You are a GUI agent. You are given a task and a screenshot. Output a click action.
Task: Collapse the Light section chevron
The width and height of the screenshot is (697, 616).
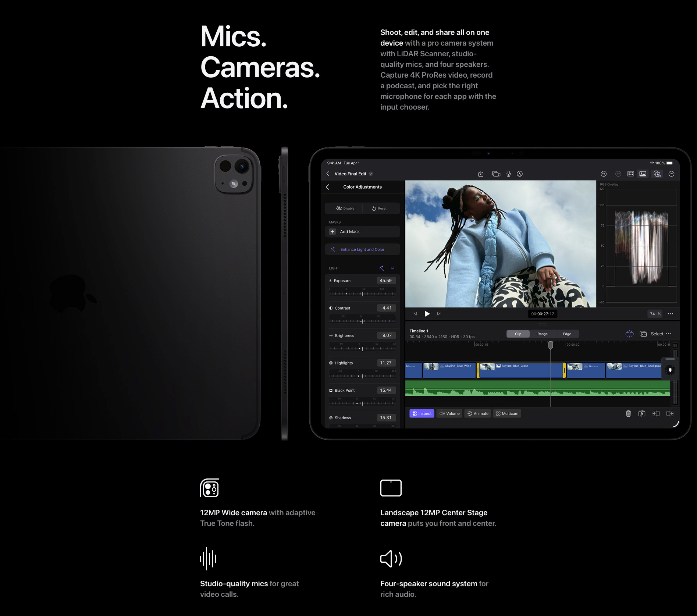coord(392,268)
